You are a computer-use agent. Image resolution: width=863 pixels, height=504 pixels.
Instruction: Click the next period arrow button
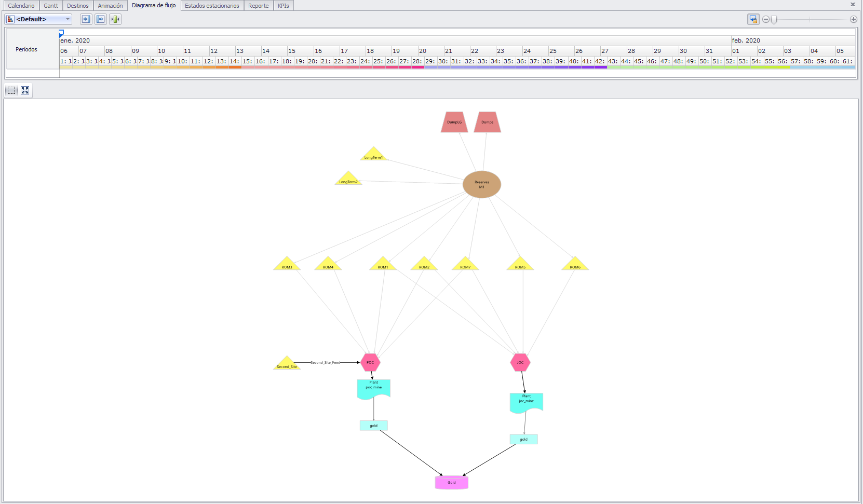tap(101, 19)
